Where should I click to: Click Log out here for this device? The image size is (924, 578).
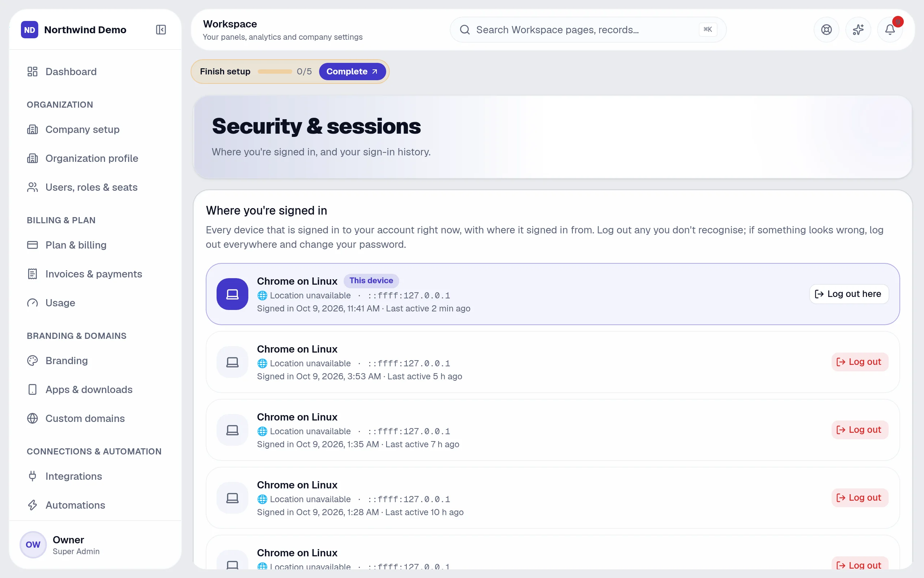click(x=849, y=294)
